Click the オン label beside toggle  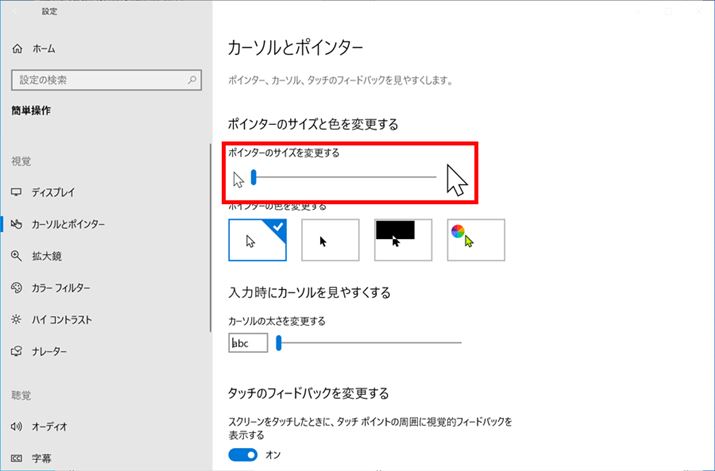pyautogui.click(x=273, y=455)
